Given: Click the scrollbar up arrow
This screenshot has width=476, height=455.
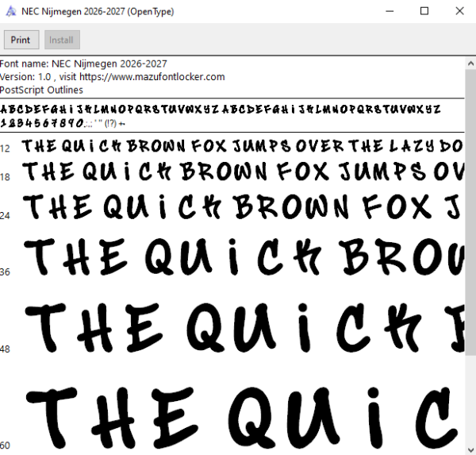Looking at the screenshot, I should click(x=470, y=64).
